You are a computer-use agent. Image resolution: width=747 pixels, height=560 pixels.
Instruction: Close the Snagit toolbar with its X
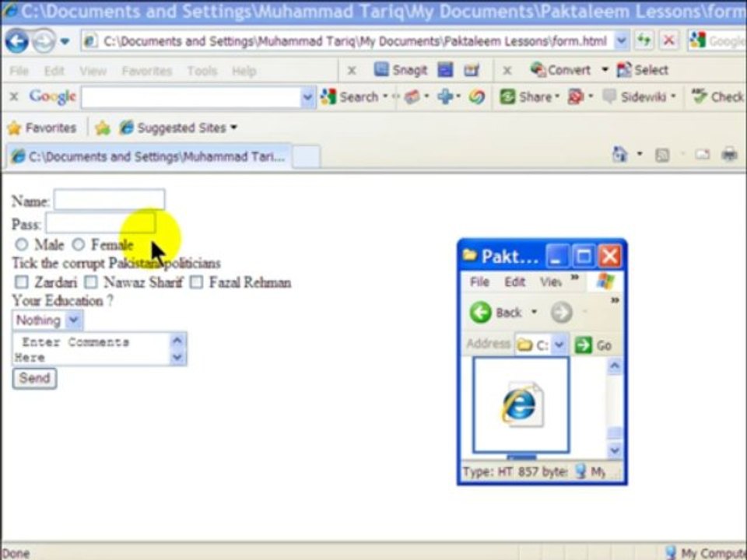point(352,71)
